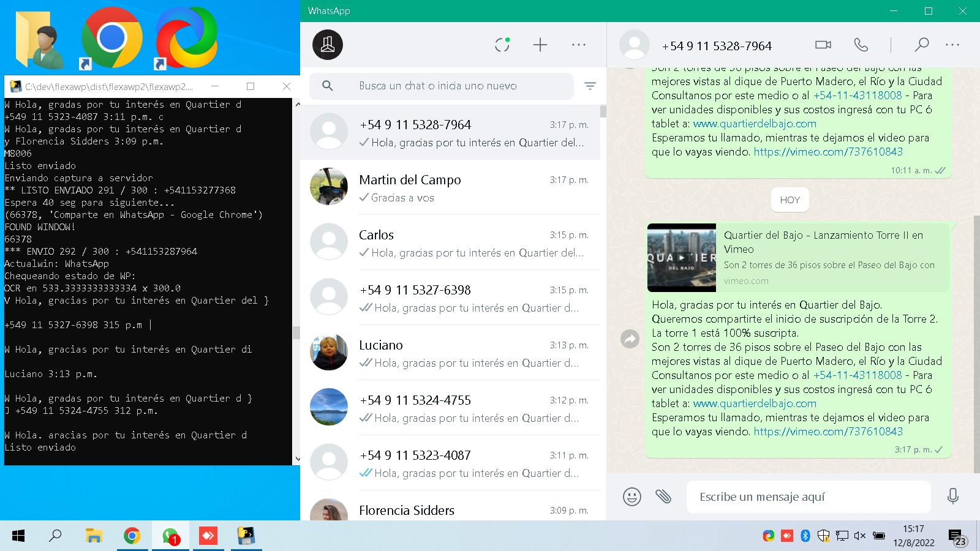Click the search magnifier in chat list
This screenshot has width=980, height=551.
[x=328, y=86]
